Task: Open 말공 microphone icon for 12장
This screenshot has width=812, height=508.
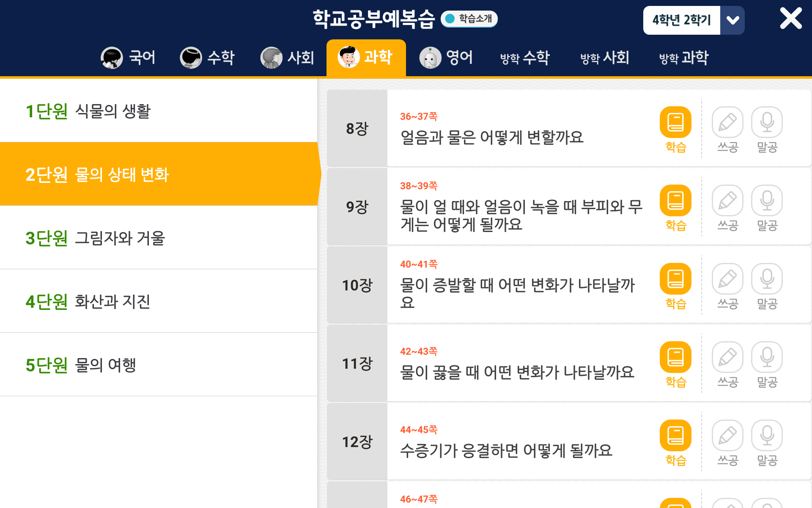Action: click(767, 436)
